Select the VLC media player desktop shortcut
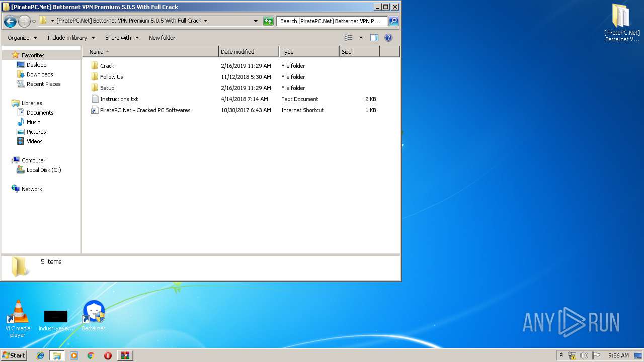Image resolution: width=644 pixels, height=362 pixels. (x=18, y=319)
